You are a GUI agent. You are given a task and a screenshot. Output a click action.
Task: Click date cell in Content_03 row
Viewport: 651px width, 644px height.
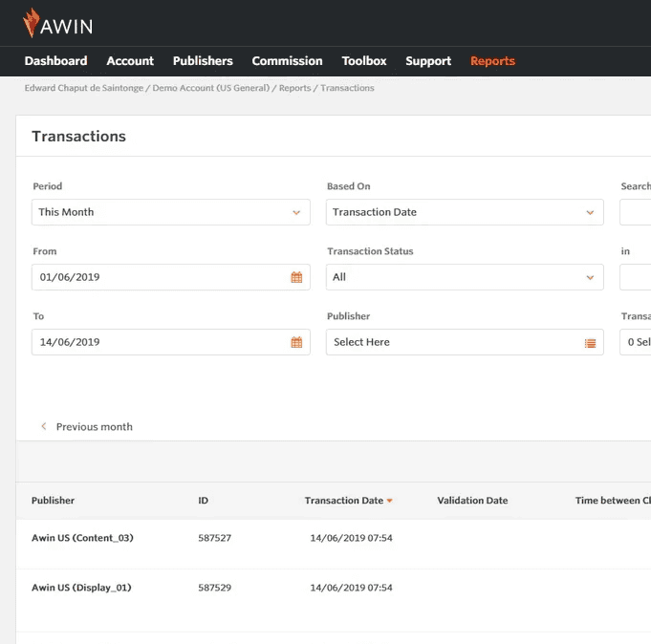(x=351, y=538)
